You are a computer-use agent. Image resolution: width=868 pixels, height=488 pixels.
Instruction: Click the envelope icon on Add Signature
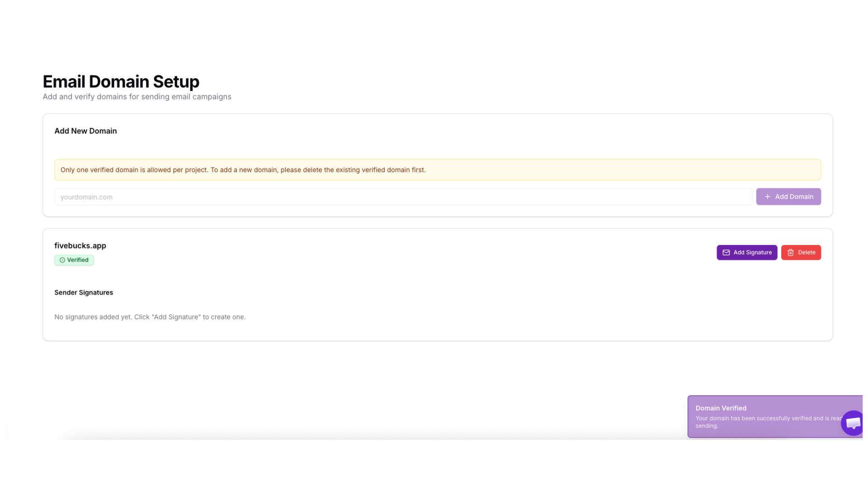(726, 253)
